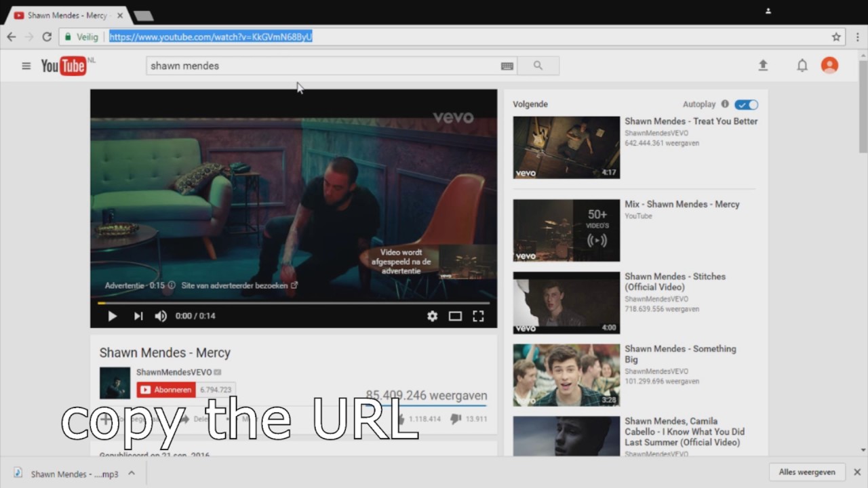
Task: Open the Stitches video thumbnail
Action: tap(566, 303)
